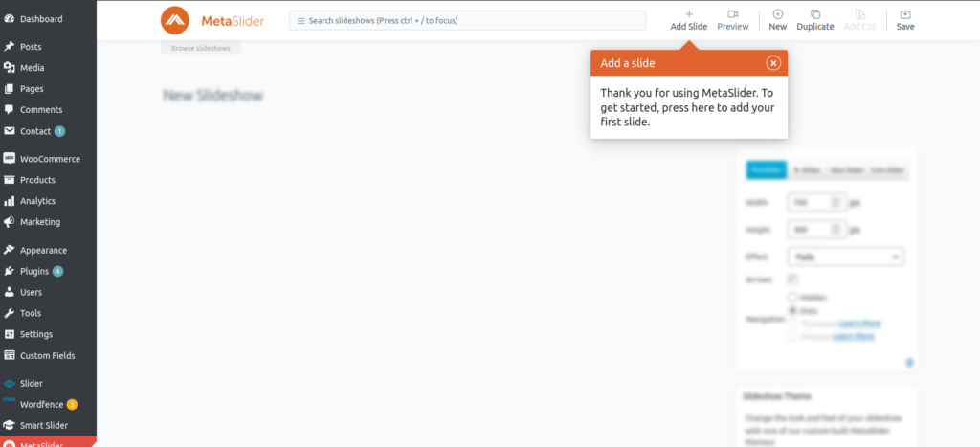Click the Width stepper field
Screen dimensions: 980x447
pos(815,202)
